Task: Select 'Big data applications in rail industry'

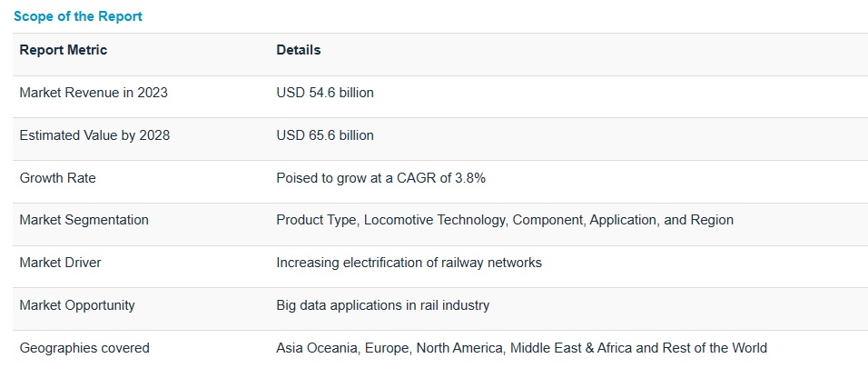Action: pyautogui.click(x=382, y=305)
